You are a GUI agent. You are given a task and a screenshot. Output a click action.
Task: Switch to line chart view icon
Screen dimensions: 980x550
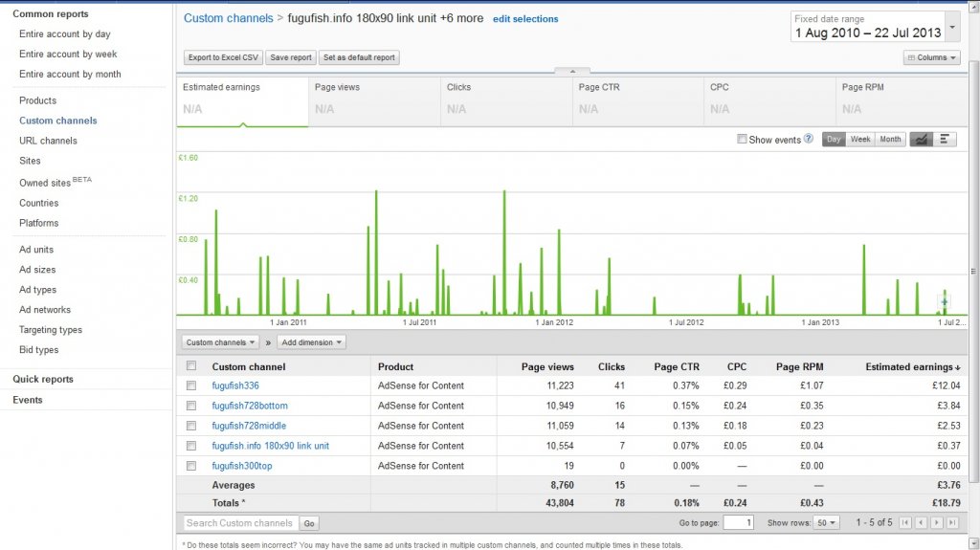click(921, 140)
